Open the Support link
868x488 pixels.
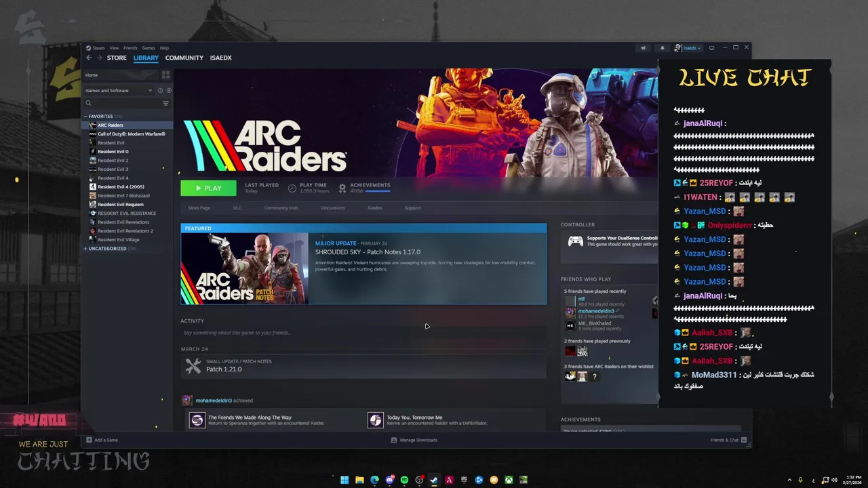[412, 208]
